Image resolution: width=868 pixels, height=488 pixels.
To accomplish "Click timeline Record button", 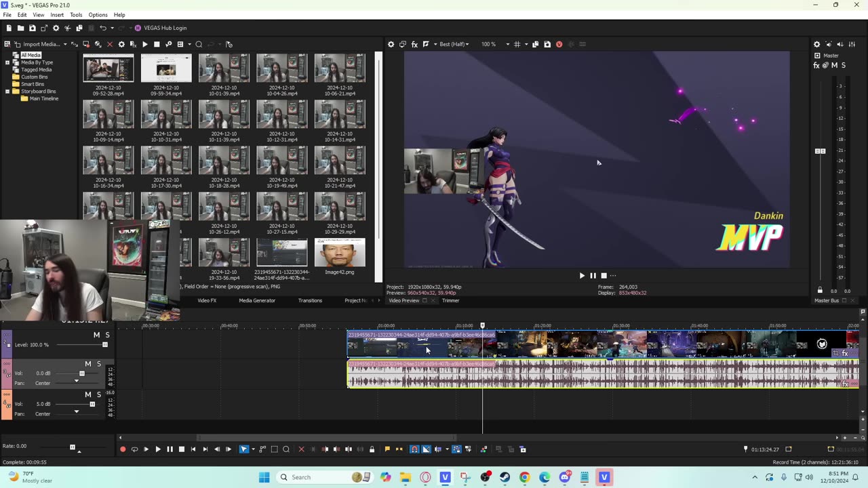I will [x=123, y=449].
